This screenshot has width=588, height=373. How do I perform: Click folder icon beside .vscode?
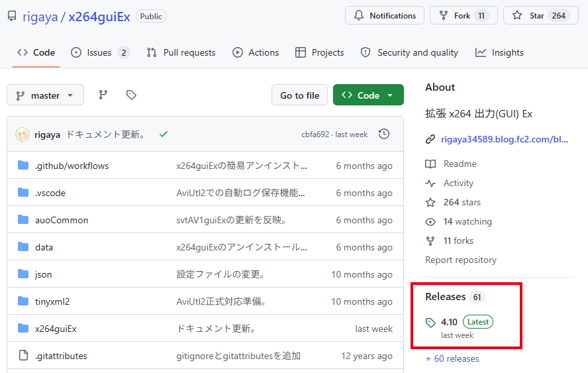[x=23, y=192]
